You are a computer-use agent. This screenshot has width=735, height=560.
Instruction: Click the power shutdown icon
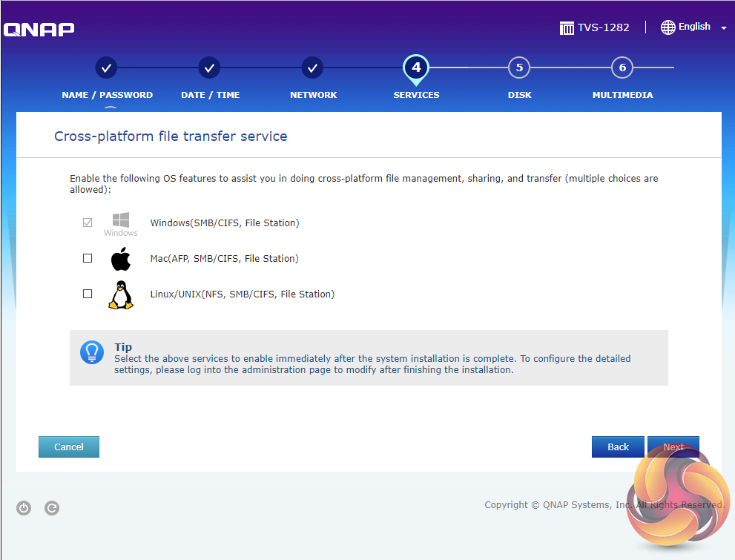[x=24, y=508]
